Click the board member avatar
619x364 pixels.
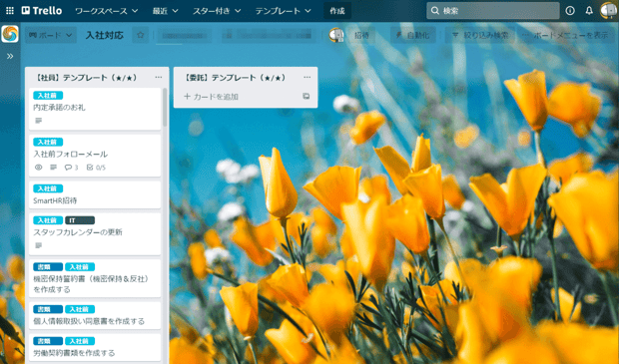[336, 35]
